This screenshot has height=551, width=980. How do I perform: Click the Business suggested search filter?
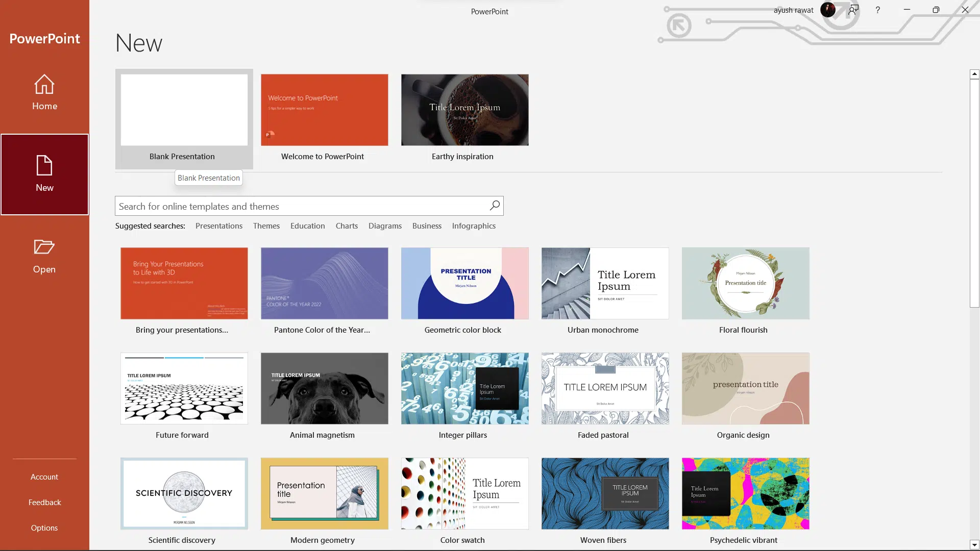click(427, 226)
